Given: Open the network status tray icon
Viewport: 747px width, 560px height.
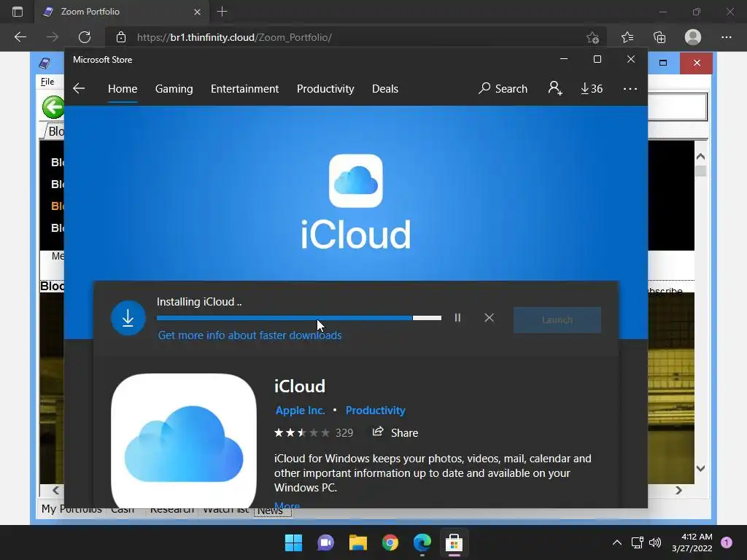Looking at the screenshot, I should [x=637, y=542].
